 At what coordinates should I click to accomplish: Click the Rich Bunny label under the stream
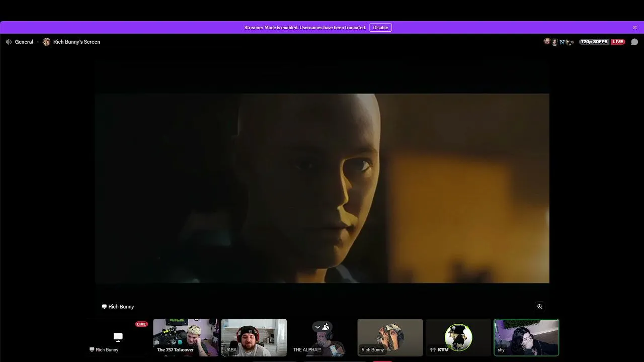(121, 307)
